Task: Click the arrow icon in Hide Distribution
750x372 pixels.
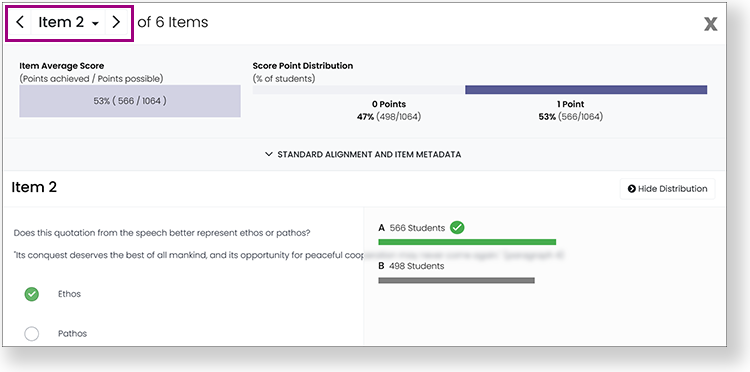Action: pyautogui.click(x=631, y=189)
